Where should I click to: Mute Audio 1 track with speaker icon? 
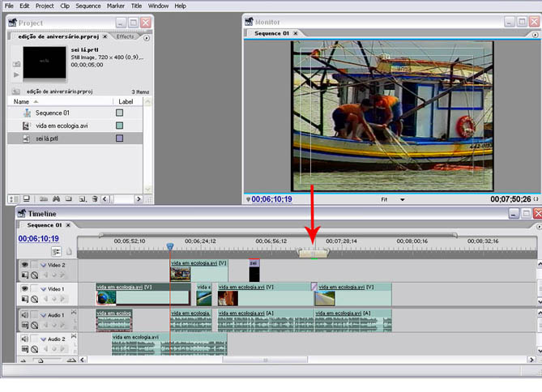[x=24, y=314]
